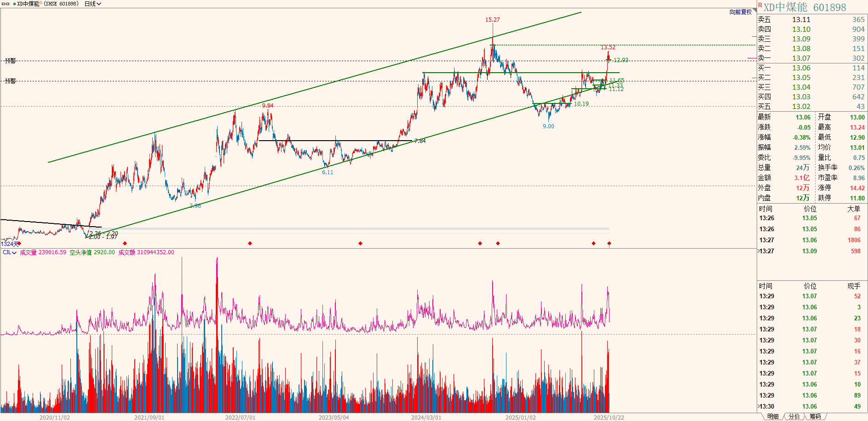Select the 买四 13.03 order row
Image resolution: width=868 pixels, height=421 pixels.
[812, 97]
